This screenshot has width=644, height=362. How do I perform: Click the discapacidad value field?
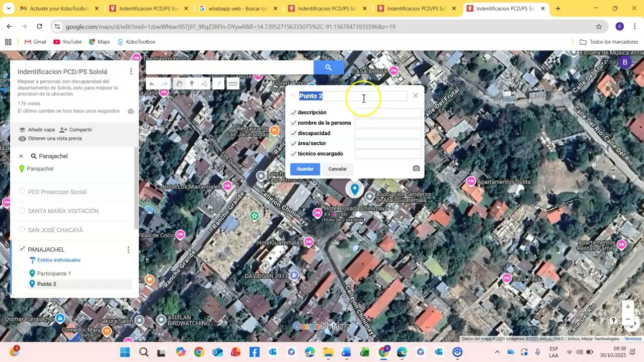coord(388,133)
